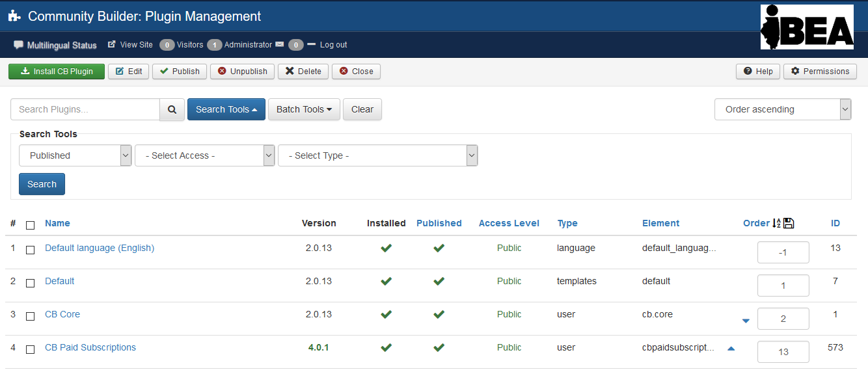Open Multilingual Status link
The height and width of the screenshot is (372, 868).
[x=62, y=45]
